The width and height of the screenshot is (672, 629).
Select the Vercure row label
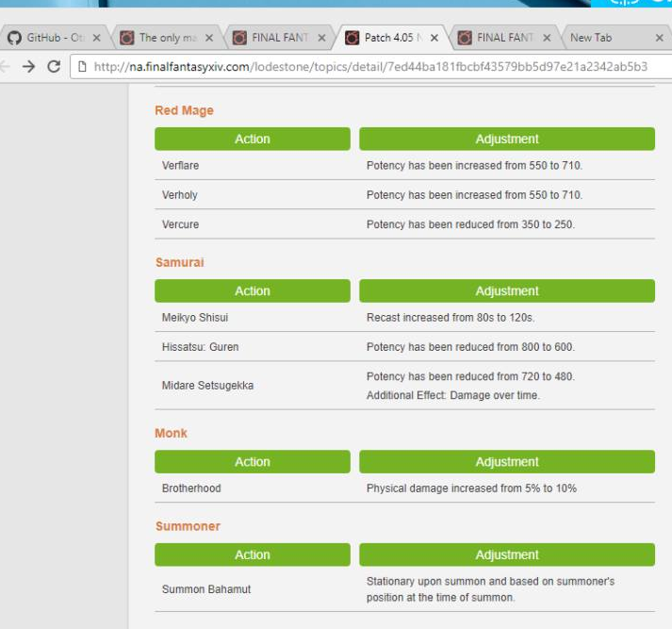coord(180,224)
